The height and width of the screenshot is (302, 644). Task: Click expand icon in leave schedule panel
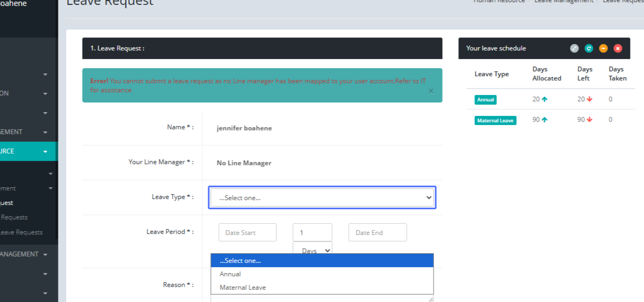(x=574, y=48)
